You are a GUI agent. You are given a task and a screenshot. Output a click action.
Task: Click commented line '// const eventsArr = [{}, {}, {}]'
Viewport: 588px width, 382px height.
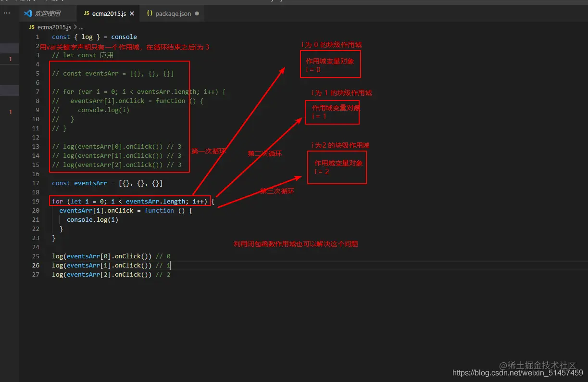click(113, 74)
